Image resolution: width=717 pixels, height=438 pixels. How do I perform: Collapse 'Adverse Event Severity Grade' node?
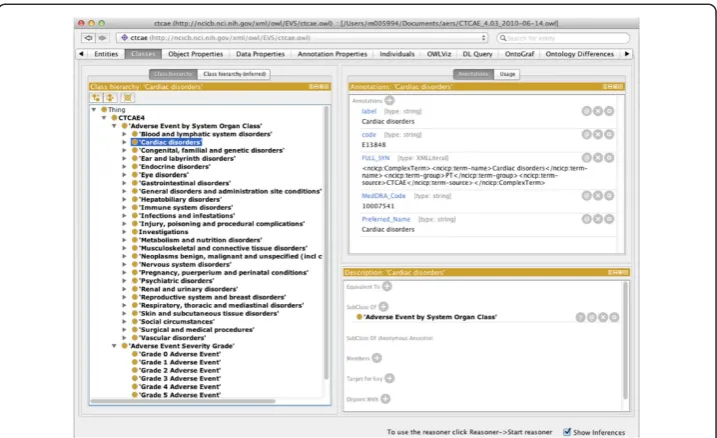click(x=114, y=346)
